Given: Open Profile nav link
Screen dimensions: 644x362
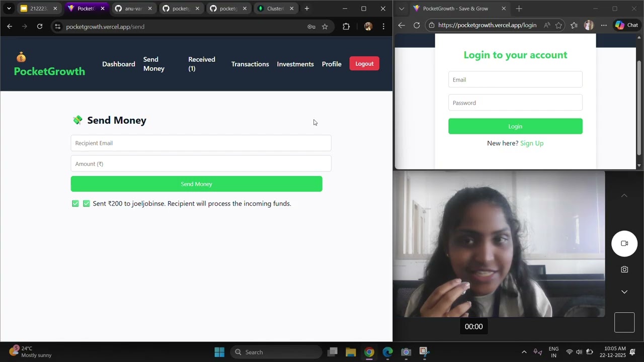Looking at the screenshot, I should tap(332, 64).
